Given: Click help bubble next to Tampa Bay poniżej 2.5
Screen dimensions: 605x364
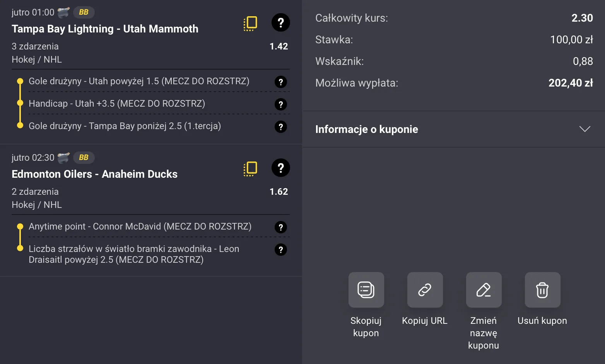Looking at the screenshot, I should coord(280,126).
